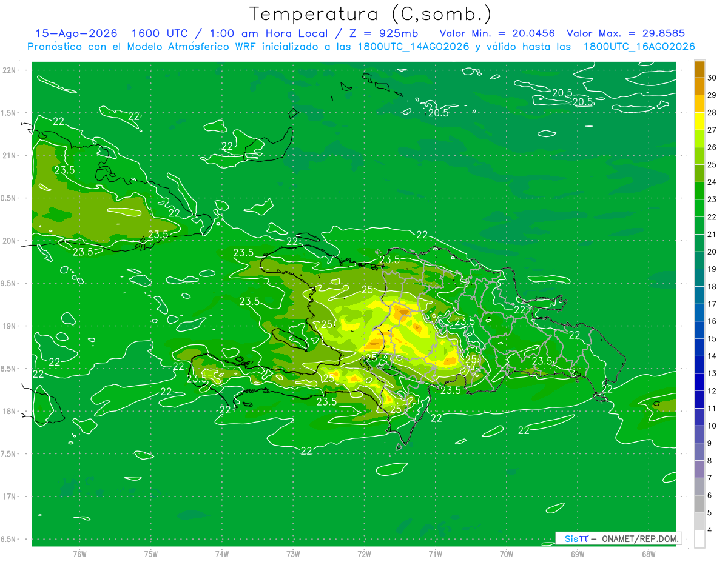The width and height of the screenshot is (728, 562).
Task: Click "Valor Min. = 20.0456"
Action: tap(497, 33)
